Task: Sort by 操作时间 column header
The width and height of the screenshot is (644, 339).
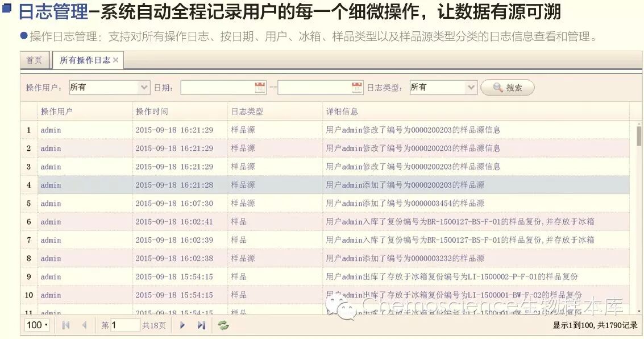Action: 180,111
